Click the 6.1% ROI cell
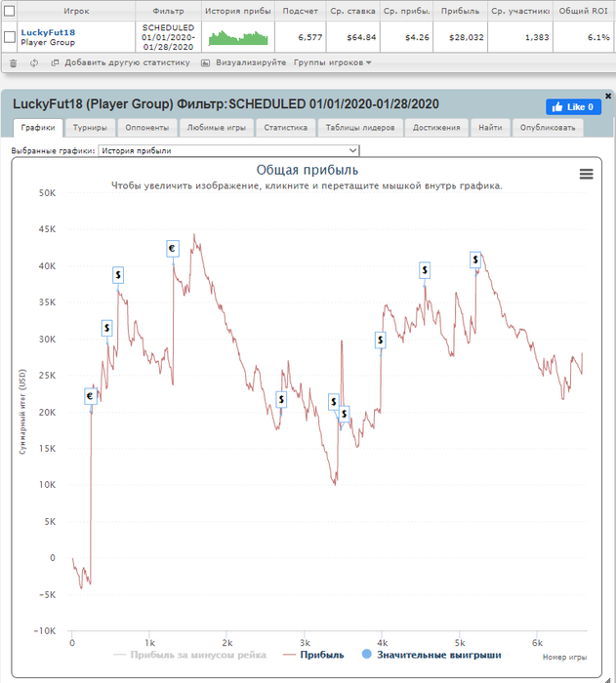Image resolution: width=616 pixels, height=683 pixels. [584, 37]
